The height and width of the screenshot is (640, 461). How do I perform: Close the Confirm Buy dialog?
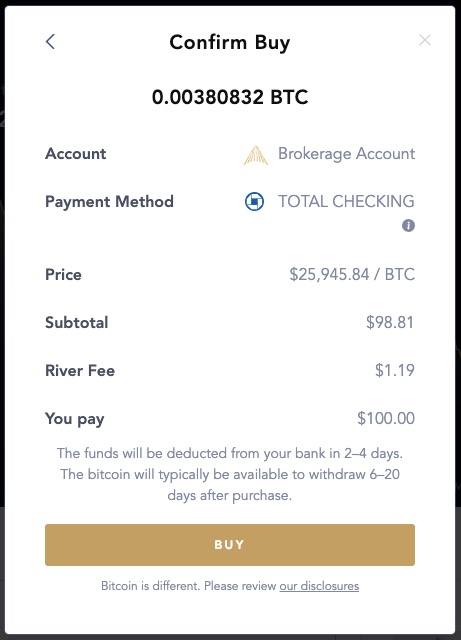point(425,40)
